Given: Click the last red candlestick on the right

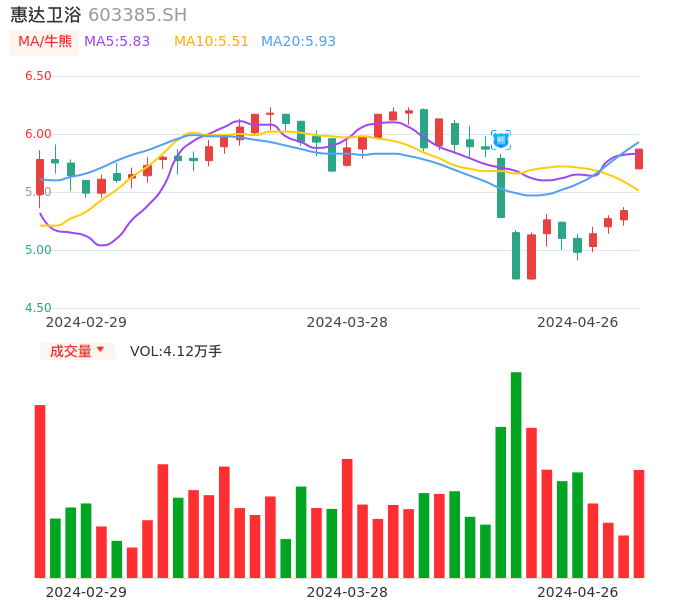Looking at the screenshot, I should pos(639,159).
